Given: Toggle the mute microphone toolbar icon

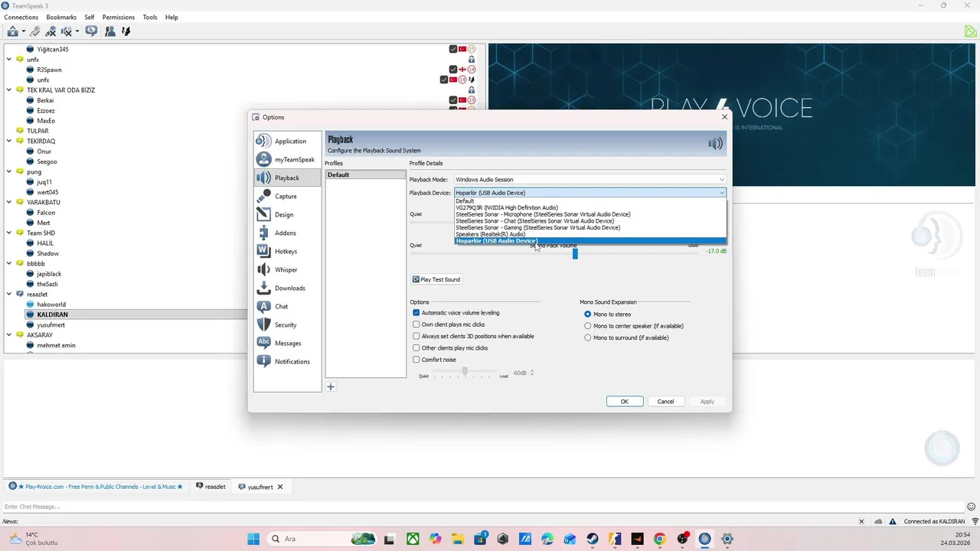Looking at the screenshot, I should pos(51,31).
